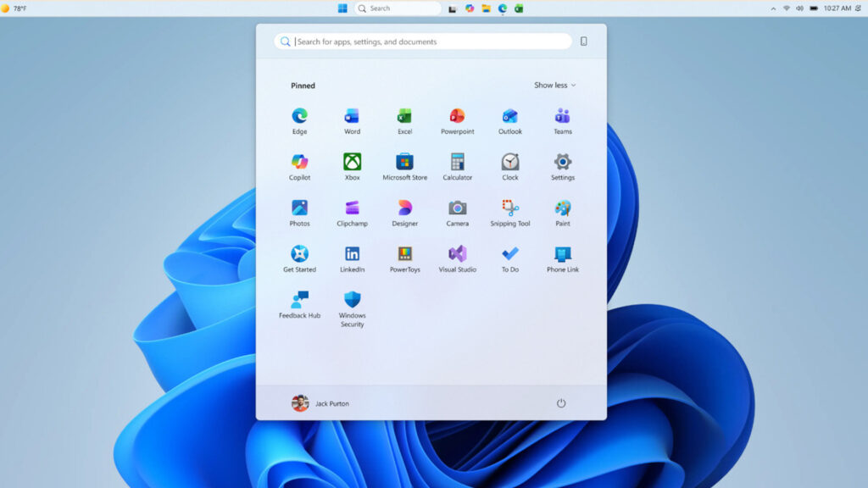Switch to Edge in the taskbar
The height and width of the screenshot is (488, 868).
coord(503,8)
